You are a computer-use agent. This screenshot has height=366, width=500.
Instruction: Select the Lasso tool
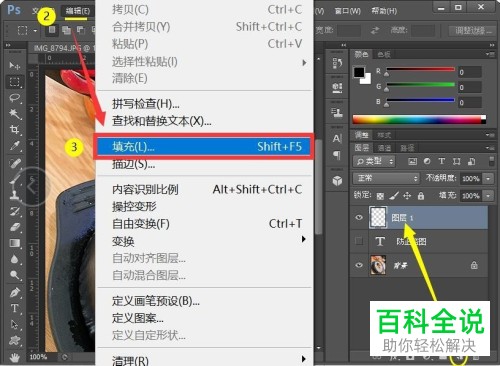click(x=15, y=98)
